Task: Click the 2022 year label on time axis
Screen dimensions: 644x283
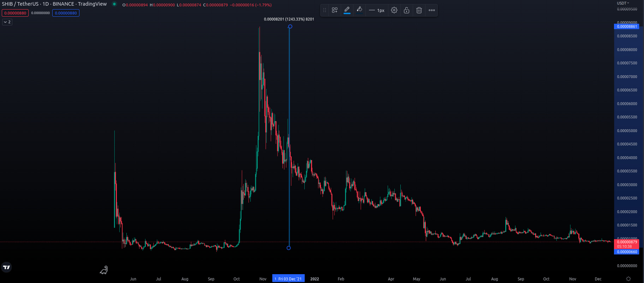Action: tap(315, 279)
